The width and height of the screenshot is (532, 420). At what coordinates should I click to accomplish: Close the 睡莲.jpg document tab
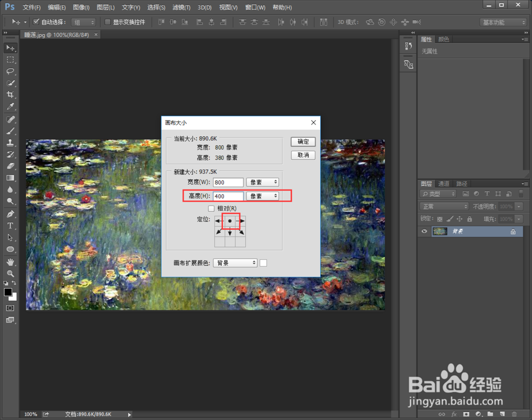(96, 35)
